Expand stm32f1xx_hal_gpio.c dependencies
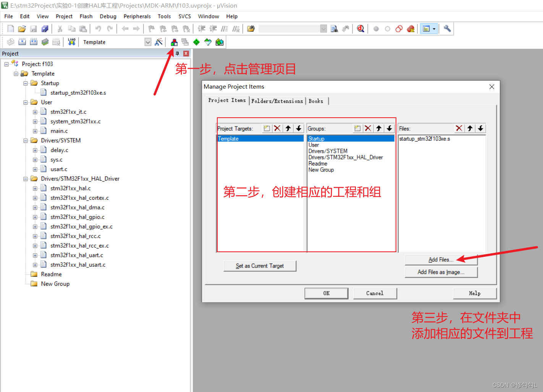The height and width of the screenshot is (392, 543). [x=35, y=217]
